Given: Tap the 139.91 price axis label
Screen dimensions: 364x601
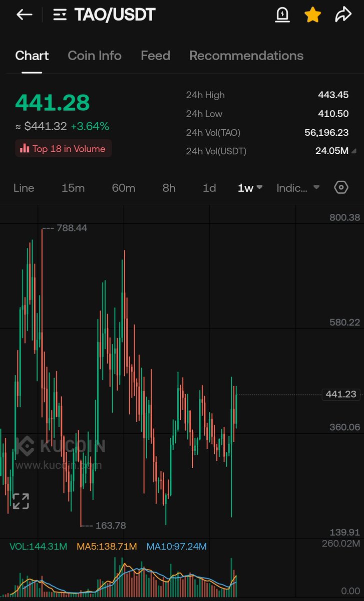Looking at the screenshot, I should coord(345,532).
